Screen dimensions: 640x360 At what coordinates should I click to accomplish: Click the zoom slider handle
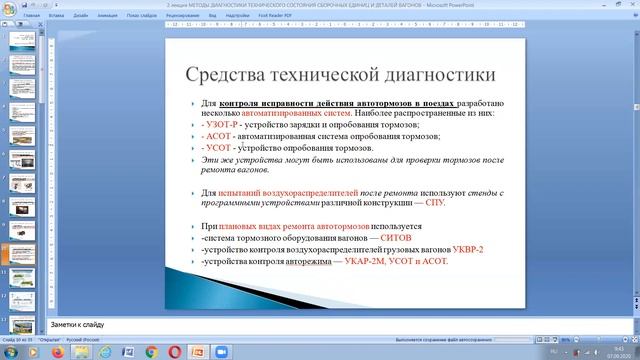pyautogui.click(x=599, y=340)
